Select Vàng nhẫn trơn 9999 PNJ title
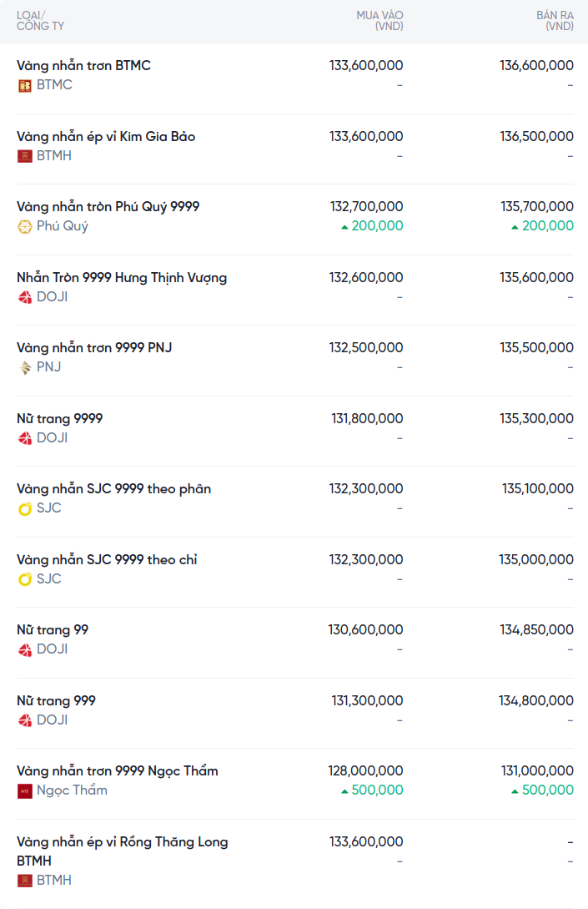 pos(94,347)
